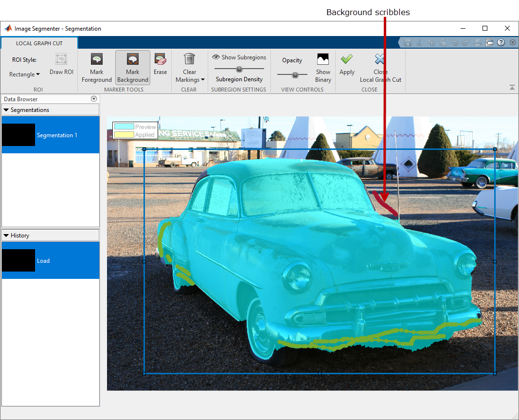
Task: Click the Help question mark icon
Action: (x=501, y=42)
